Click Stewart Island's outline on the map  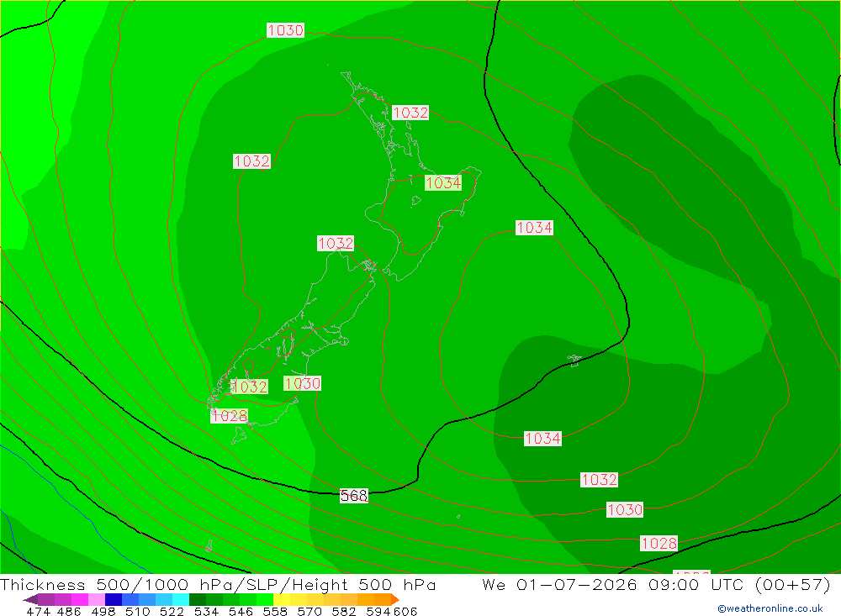coord(239,435)
